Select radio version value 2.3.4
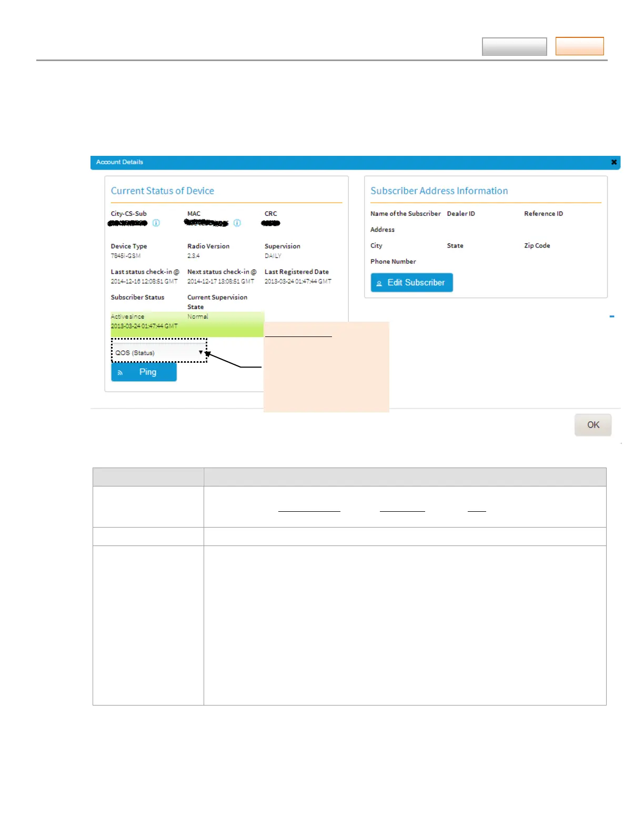This screenshot has height=834, width=644. (194, 256)
